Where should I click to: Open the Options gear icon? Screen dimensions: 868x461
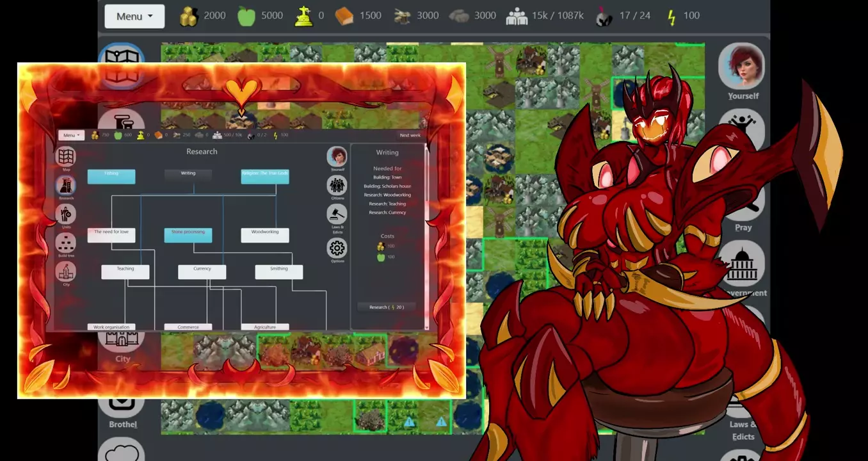coord(337,248)
